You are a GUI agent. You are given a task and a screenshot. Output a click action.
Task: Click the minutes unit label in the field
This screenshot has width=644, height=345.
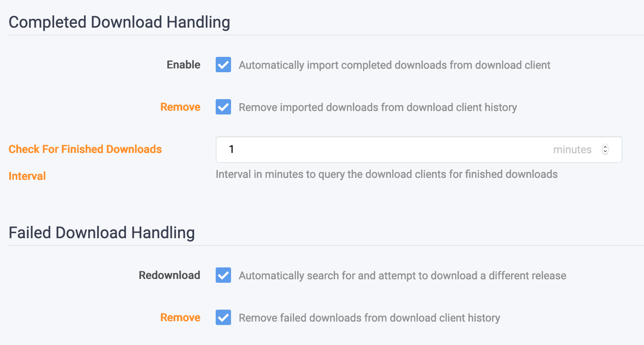(x=572, y=149)
